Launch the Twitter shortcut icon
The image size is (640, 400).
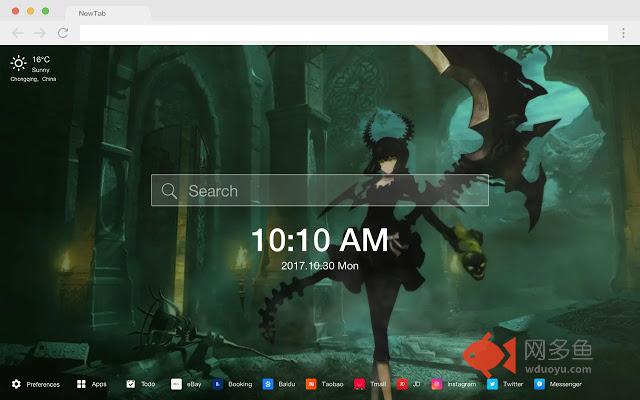[492, 384]
